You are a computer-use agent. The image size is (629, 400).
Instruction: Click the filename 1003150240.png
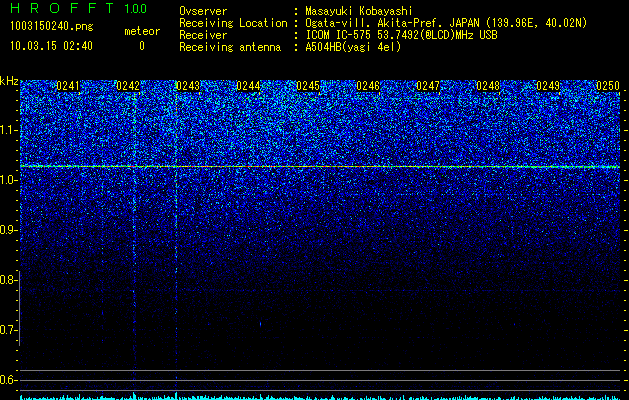pyautogui.click(x=52, y=27)
